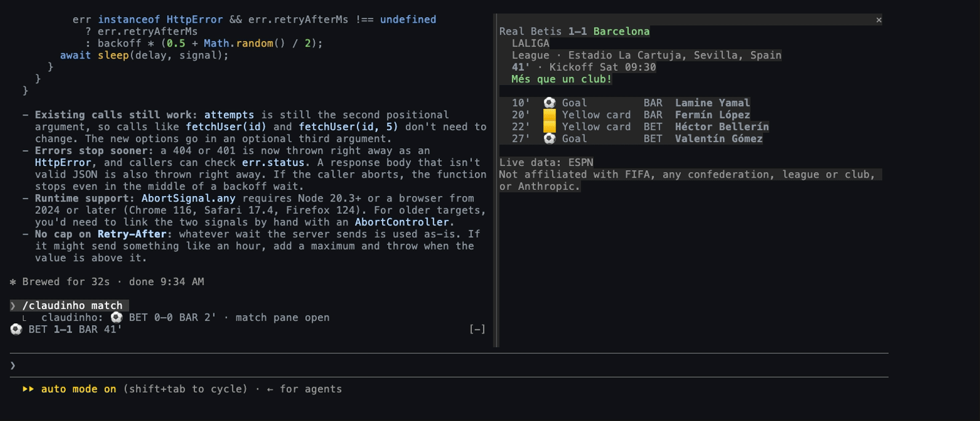Click the asterisk beside Brewed for 32s
The height and width of the screenshot is (421, 980).
(x=13, y=282)
